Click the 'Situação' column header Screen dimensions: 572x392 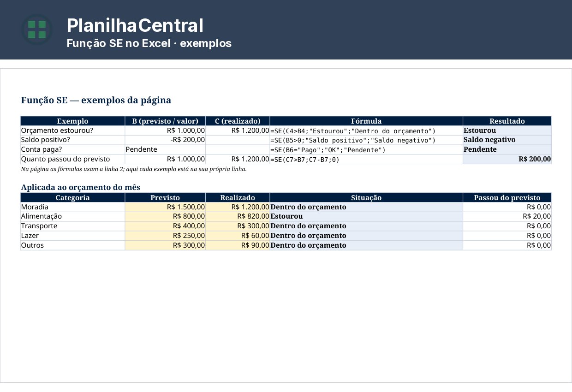point(366,197)
